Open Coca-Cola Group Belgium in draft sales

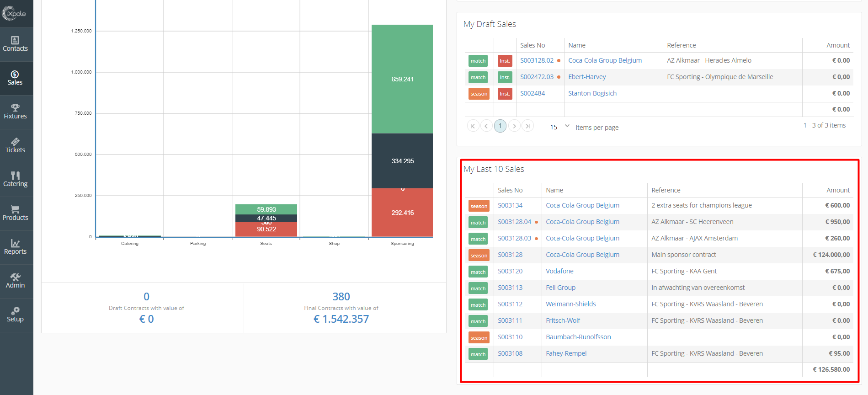click(x=605, y=60)
